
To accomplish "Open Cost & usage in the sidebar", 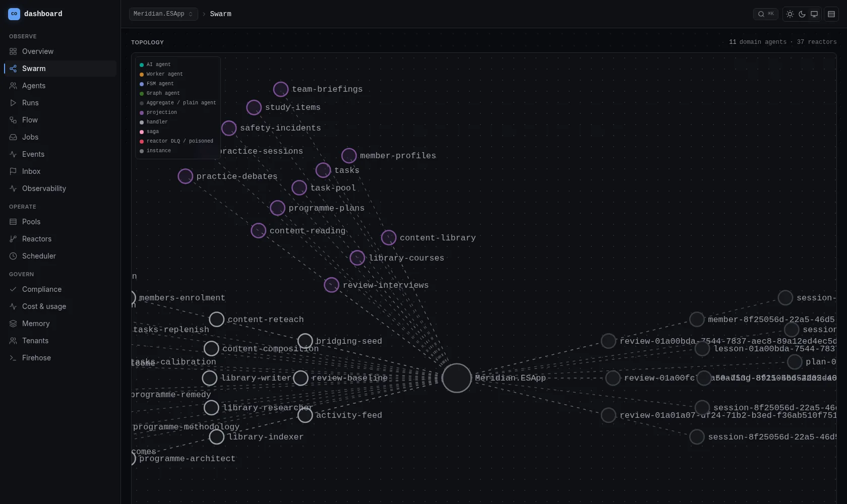I will 60,306.
